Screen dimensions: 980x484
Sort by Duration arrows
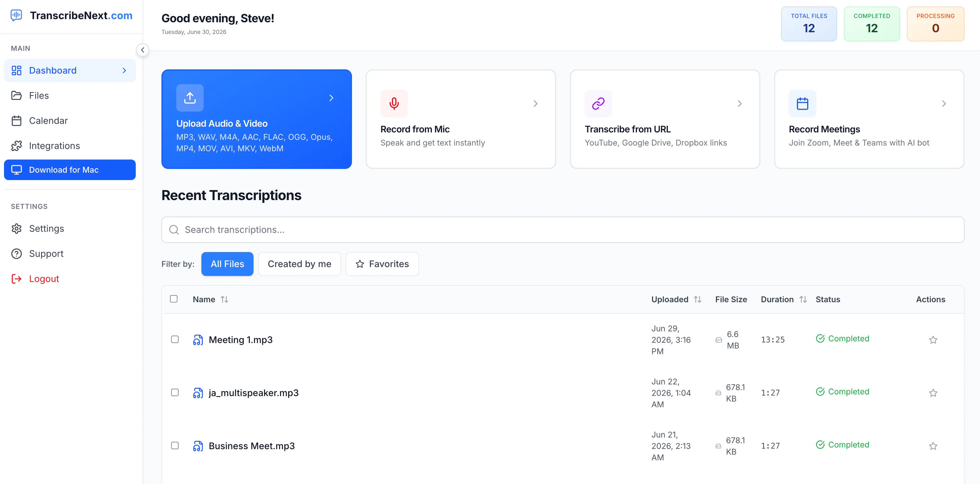803,299
